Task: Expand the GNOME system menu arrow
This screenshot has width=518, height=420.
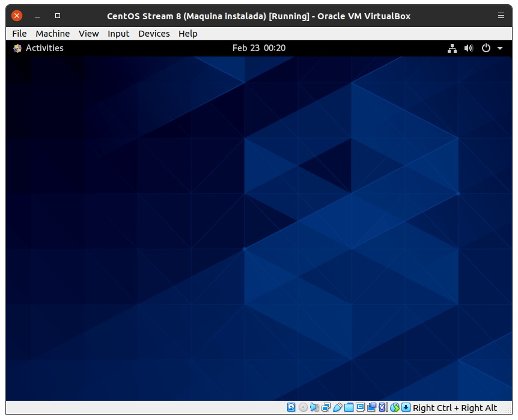Action: [x=500, y=48]
